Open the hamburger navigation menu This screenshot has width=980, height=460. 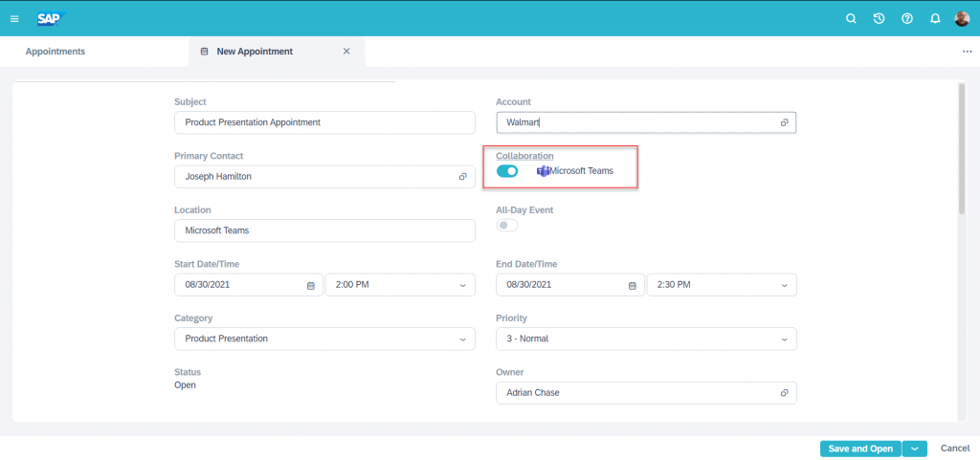click(x=14, y=19)
